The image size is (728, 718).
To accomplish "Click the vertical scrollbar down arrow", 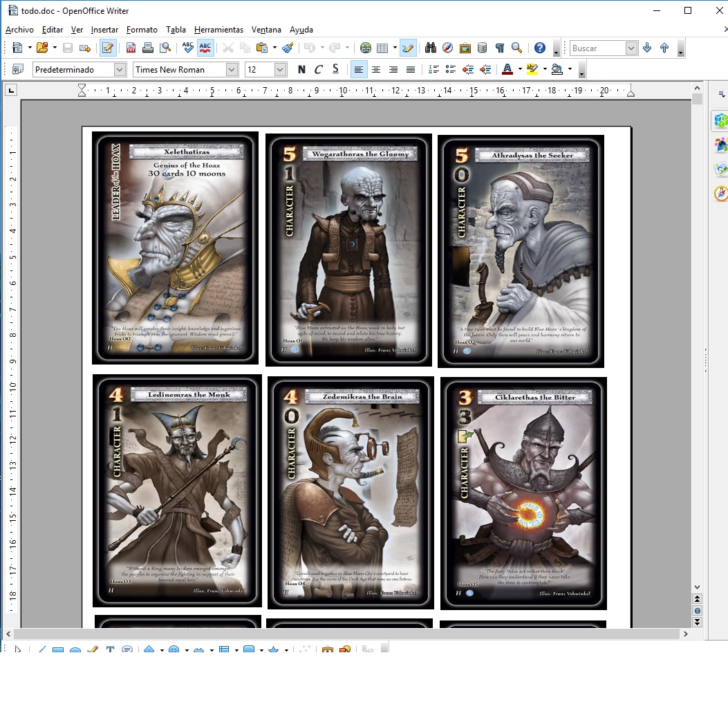I will (698, 587).
